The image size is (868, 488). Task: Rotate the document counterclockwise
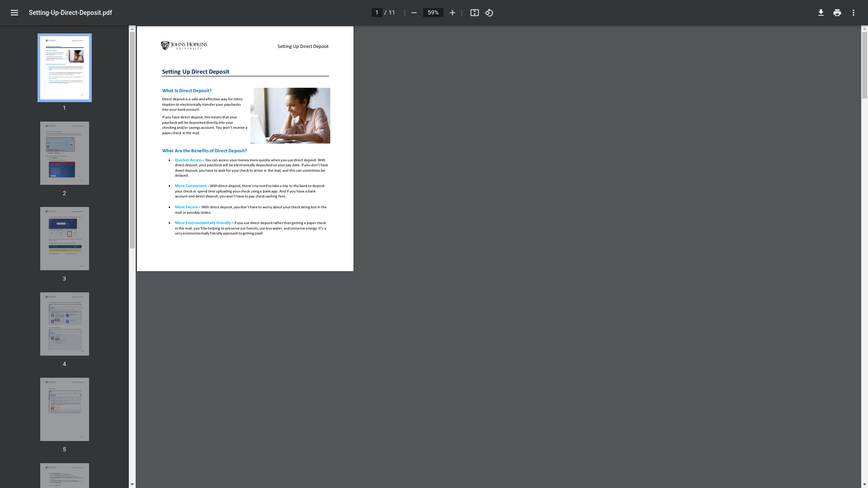[489, 13]
